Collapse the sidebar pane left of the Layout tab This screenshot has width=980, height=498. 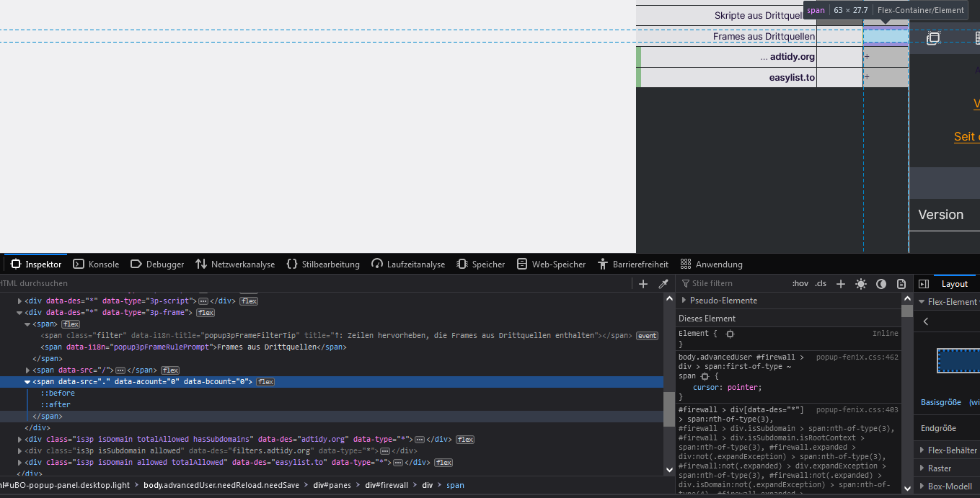tap(923, 284)
